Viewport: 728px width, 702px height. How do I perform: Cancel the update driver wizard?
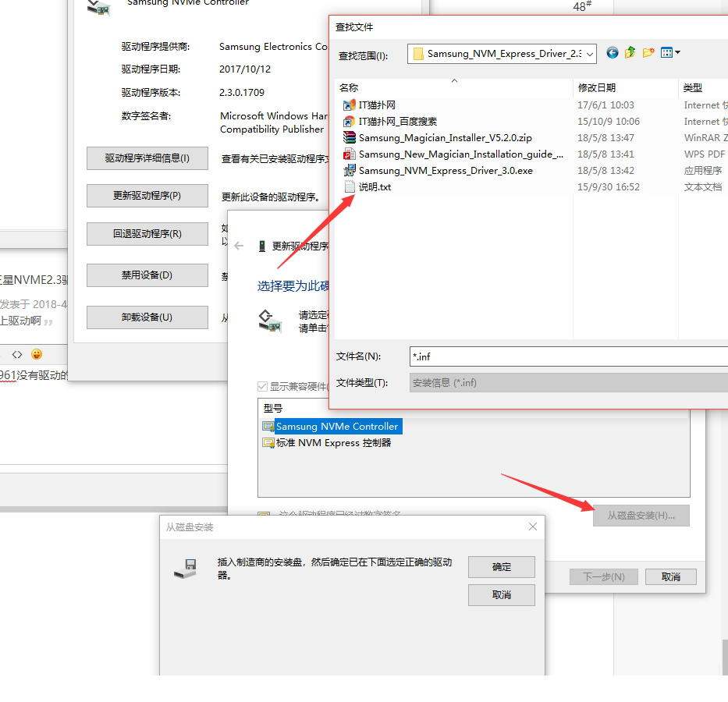pos(671,576)
